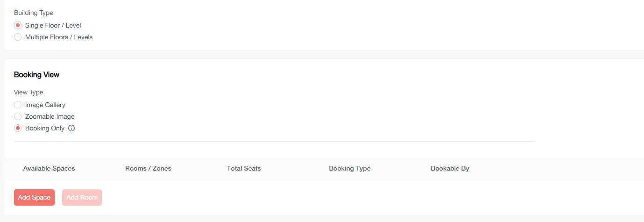Select the Single Floor / Level radio button
Screen dimensions: 644x222
pos(18,25)
